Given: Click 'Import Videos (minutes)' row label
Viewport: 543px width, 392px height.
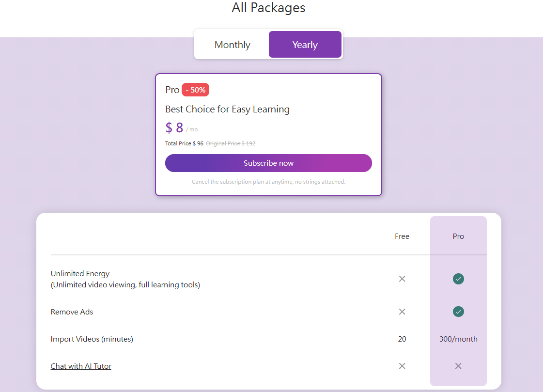Looking at the screenshot, I should (x=92, y=339).
